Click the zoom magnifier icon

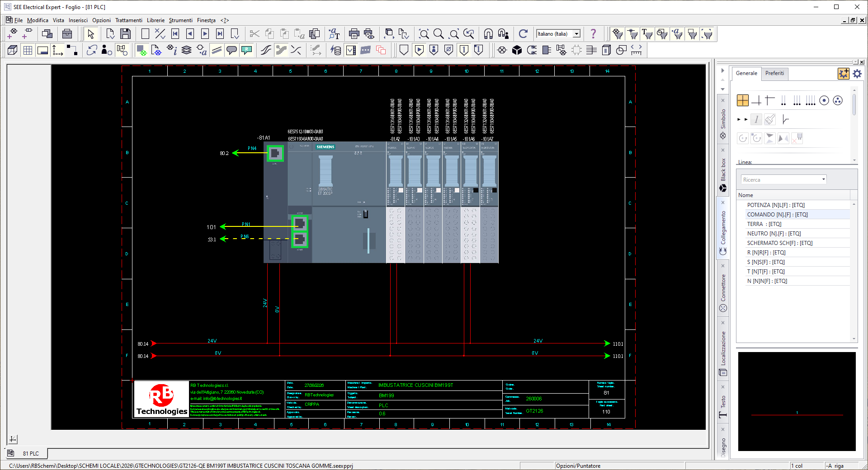[x=439, y=34]
